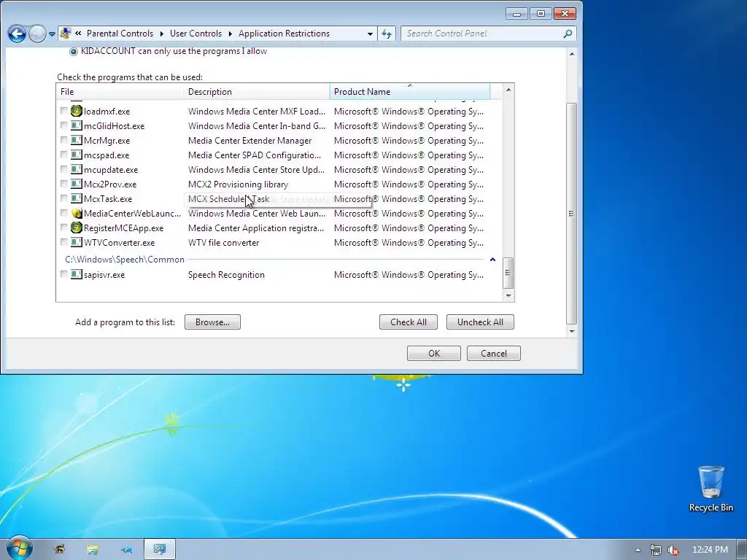Click the Forward navigation arrow
Image resolution: width=747 pixels, height=560 pixels.
(x=37, y=34)
